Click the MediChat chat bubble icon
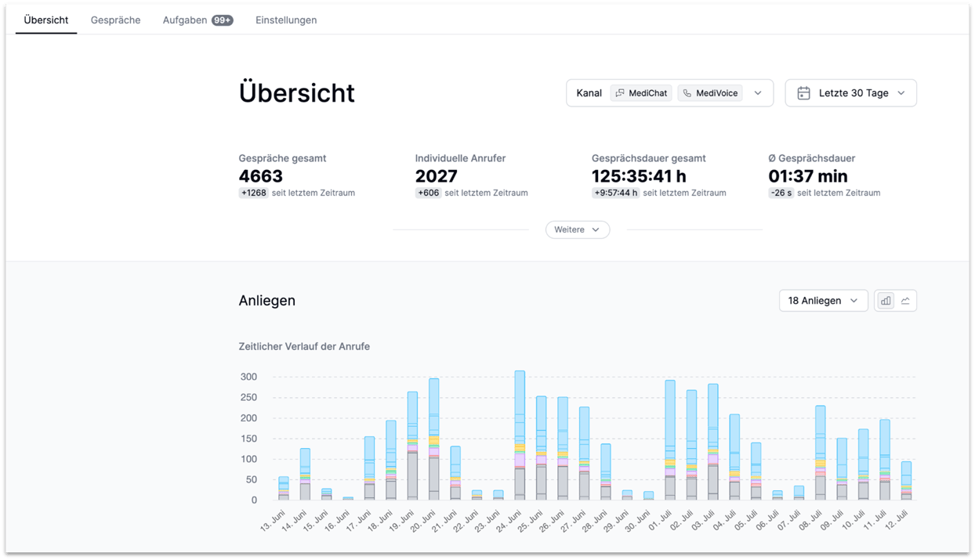The image size is (975, 560). [620, 93]
